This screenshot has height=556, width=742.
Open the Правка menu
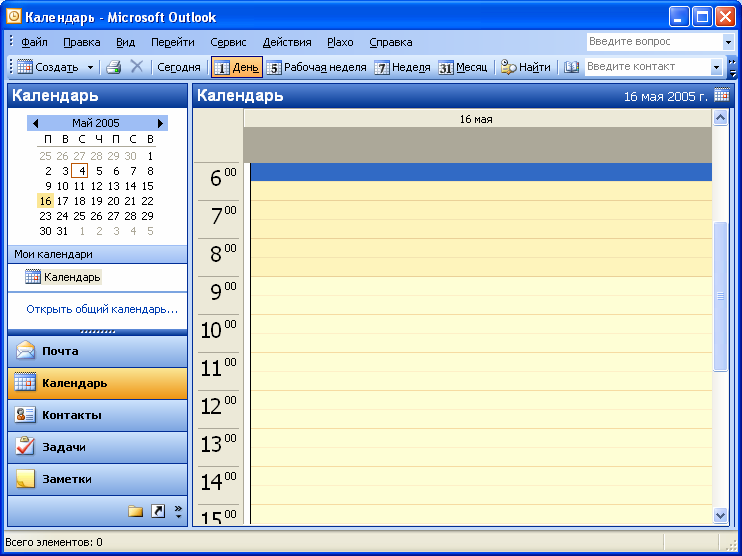[x=81, y=42]
